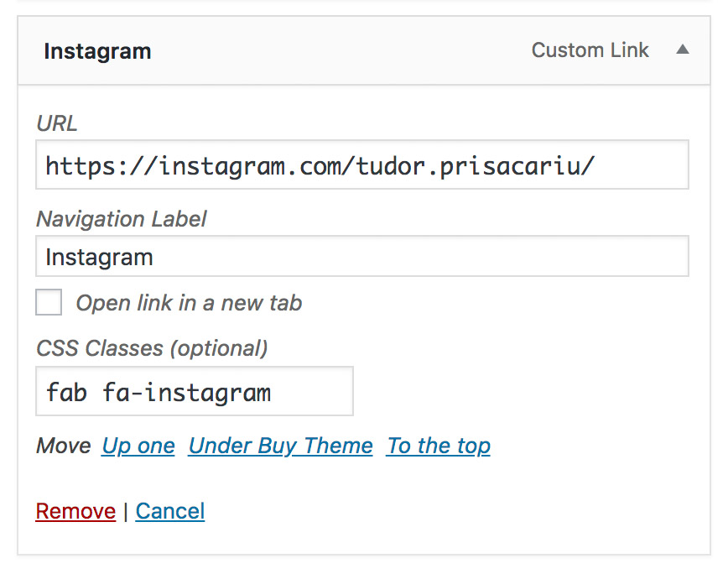The image size is (728, 574).
Task: Click empty space in the Instagram header bar
Action: pyautogui.click(x=335, y=51)
